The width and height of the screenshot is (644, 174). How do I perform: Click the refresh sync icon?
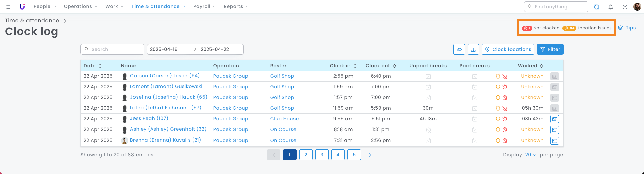[x=597, y=7]
